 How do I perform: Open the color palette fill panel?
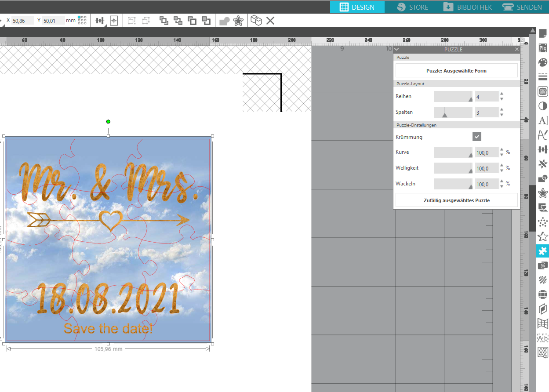point(543,62)
